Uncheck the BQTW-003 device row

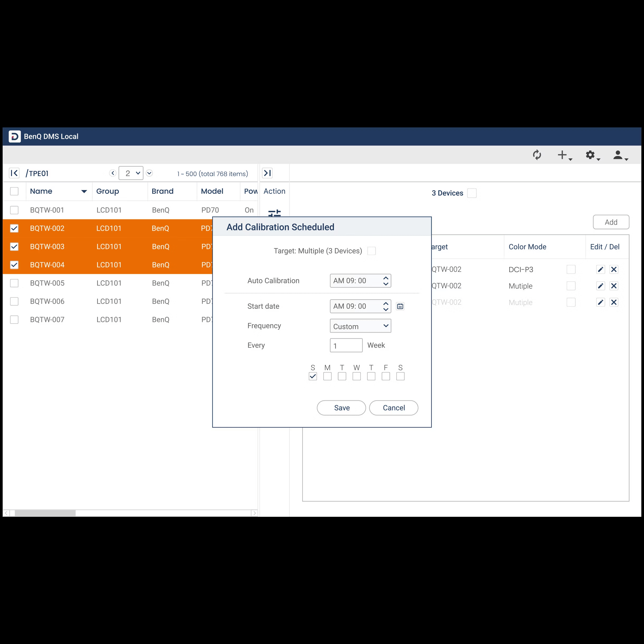(14, 247)
